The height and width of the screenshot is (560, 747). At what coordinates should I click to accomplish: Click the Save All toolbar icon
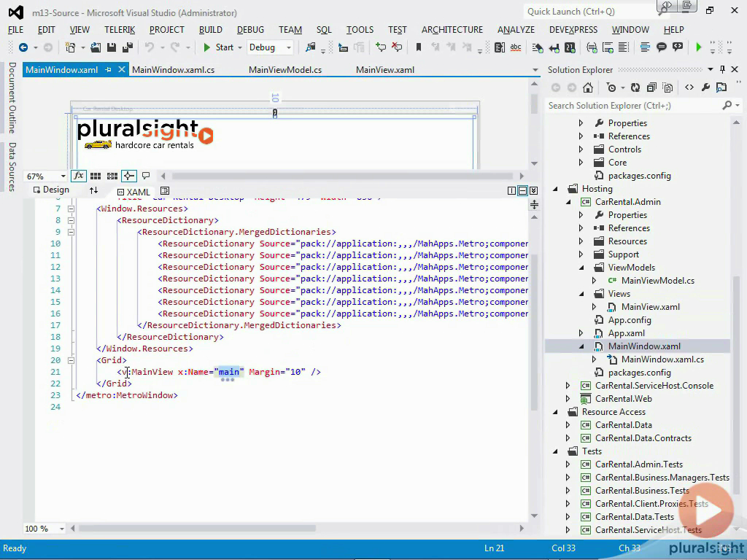127,47
